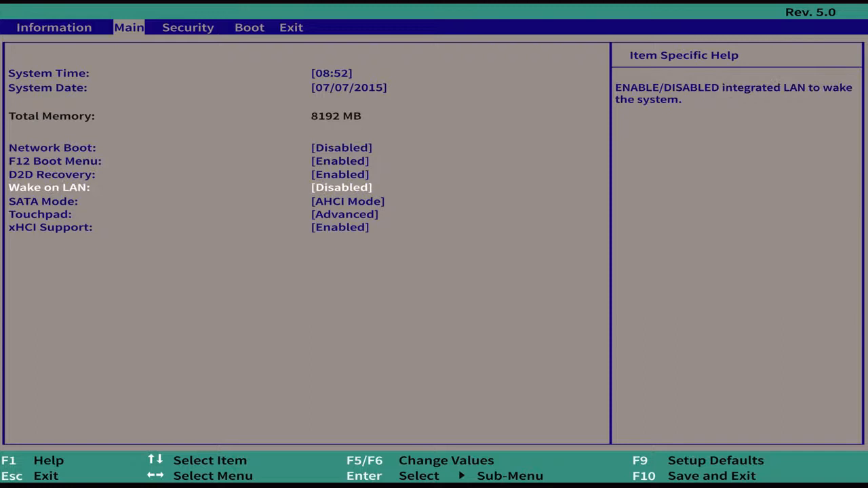Change the SATA Mode AHCI value
868x488 pixels.
tap(348, 201)
